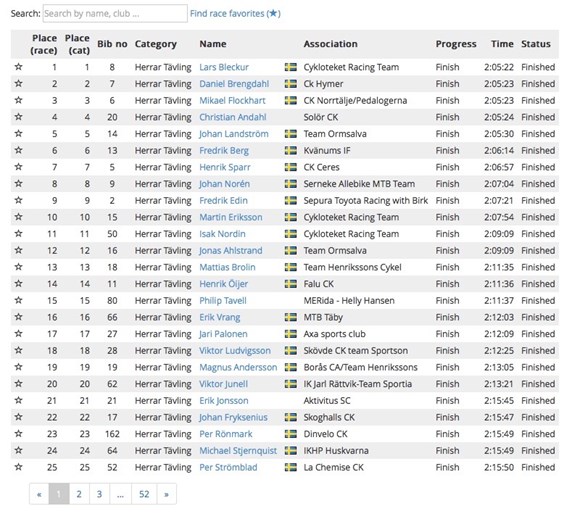The height and width of the screenshot is (514, 580).
Task: Favorite Johan Landström using the star
Action: pyautogui.click(x=18, y=133)
